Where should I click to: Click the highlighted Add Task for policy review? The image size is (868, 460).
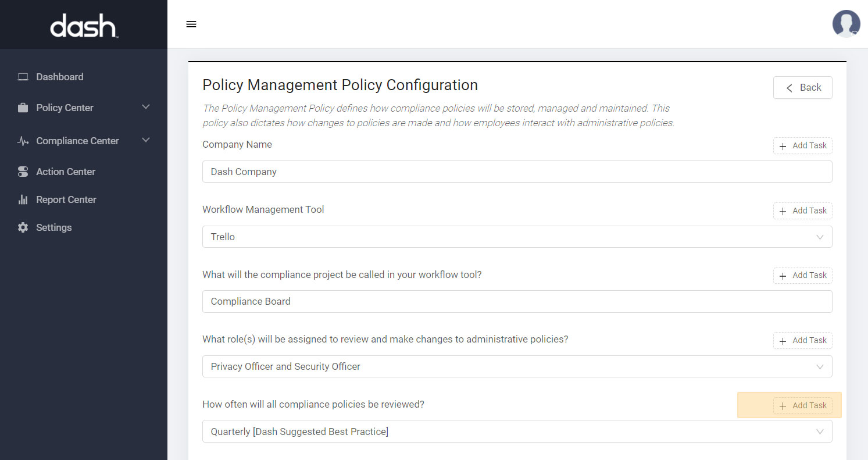coord(803,405)
